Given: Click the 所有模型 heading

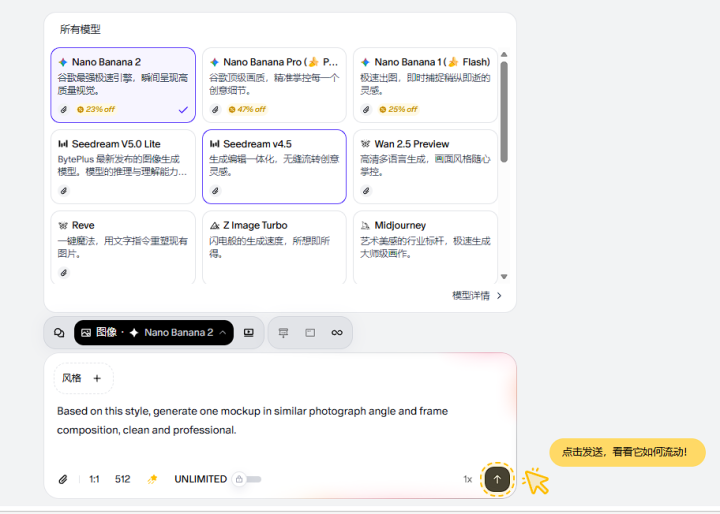Looking at the screenshot, I should click(x=80, y=29).
